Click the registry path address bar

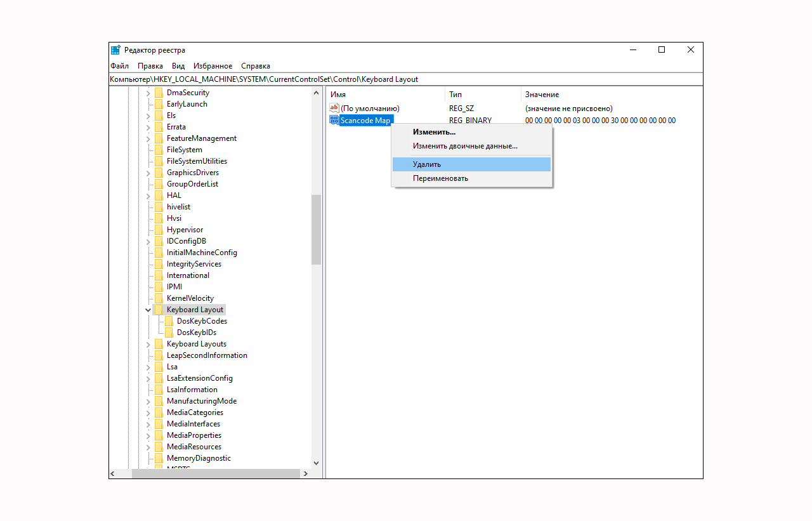click(x=406, y=79)
